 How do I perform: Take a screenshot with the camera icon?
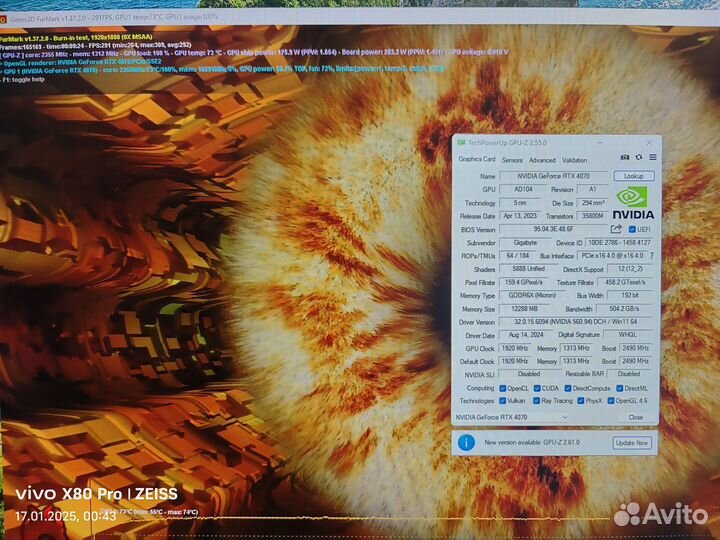tap(625, 158)
